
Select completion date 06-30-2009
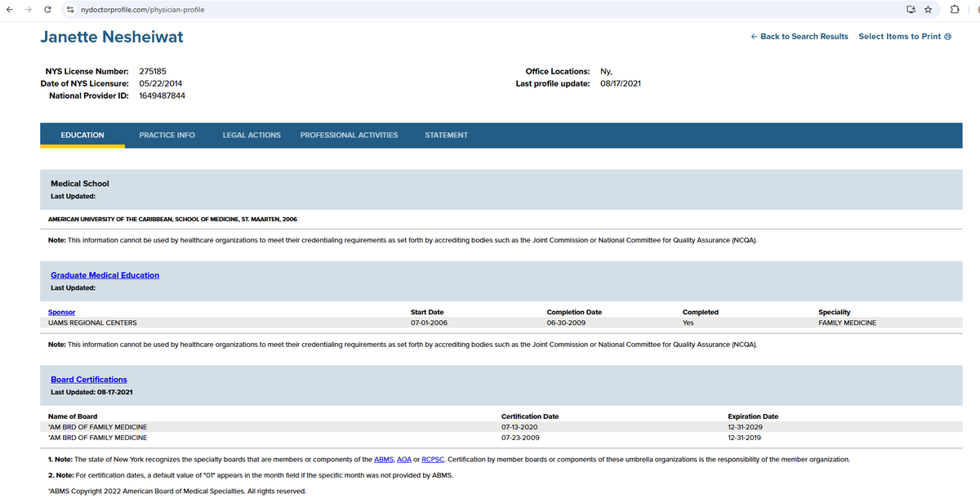pos(565,323)
